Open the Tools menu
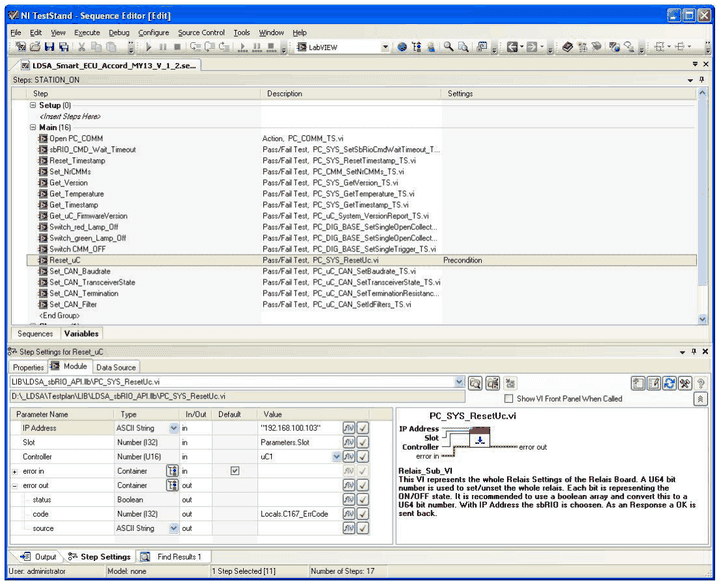Screen dimensions: 719x581 click(242, 33)
